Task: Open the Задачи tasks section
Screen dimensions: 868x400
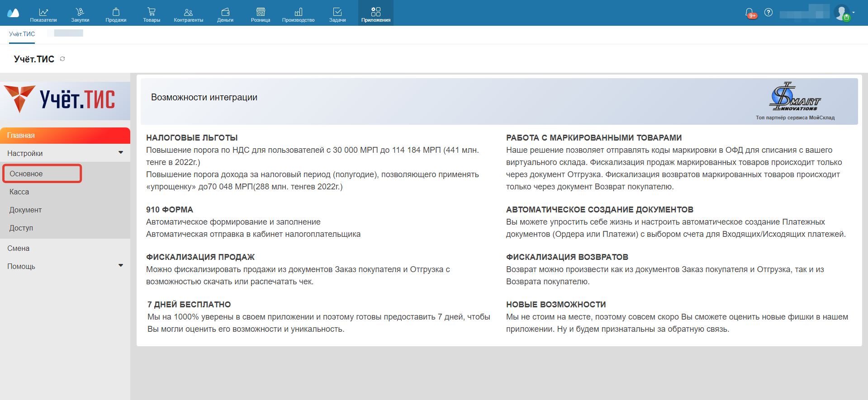Action: pos(337,14)
